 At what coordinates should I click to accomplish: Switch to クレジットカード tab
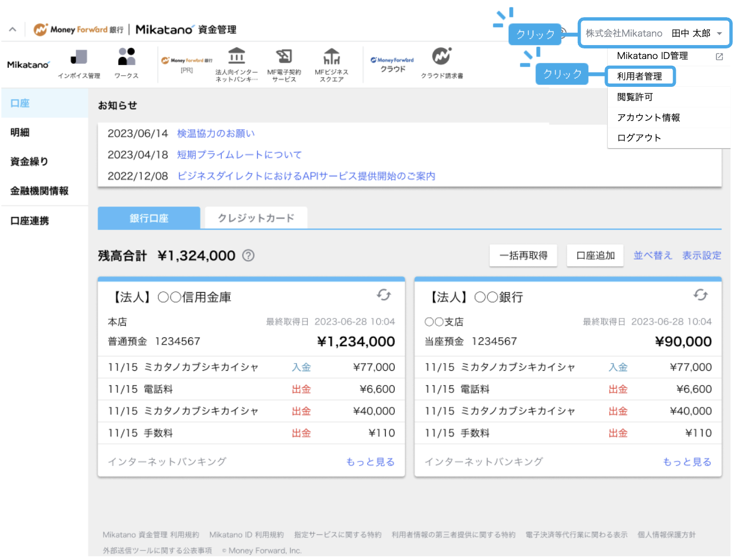[256, 218]
